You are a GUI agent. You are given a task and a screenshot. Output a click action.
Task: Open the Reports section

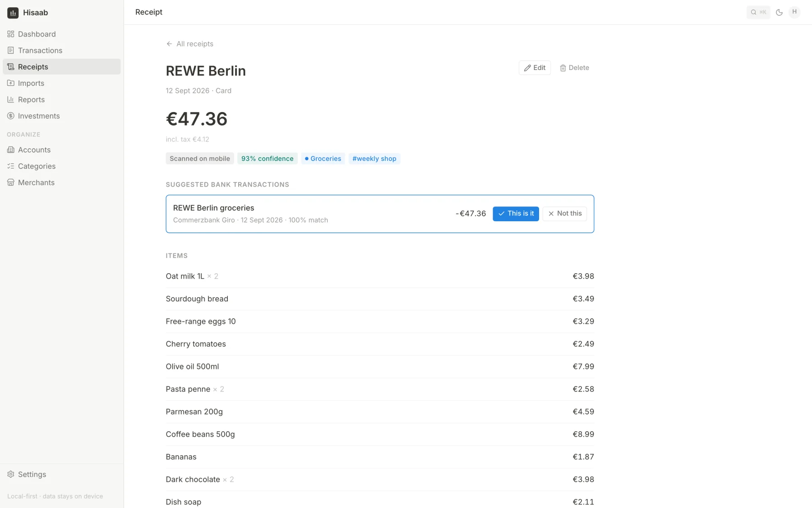[x=62, y=99]
